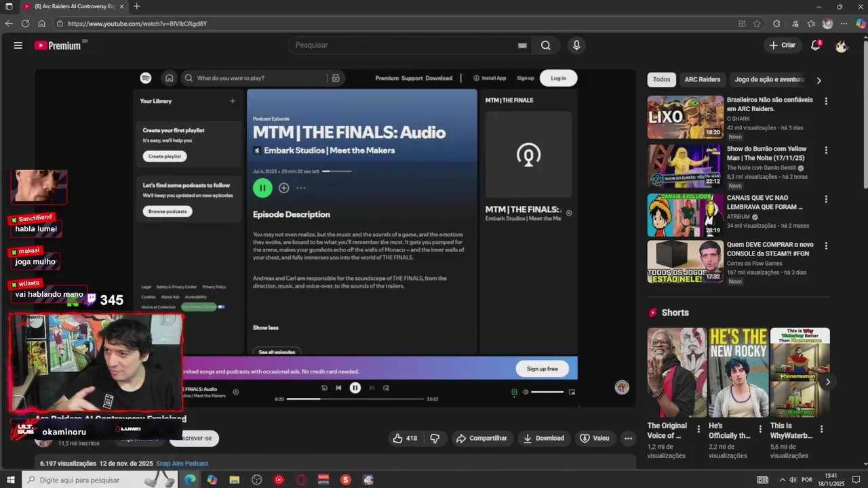The width and height of the screenshot is (868, 488).
Task: Click the magnifier search button
Action: pos(546,45)
